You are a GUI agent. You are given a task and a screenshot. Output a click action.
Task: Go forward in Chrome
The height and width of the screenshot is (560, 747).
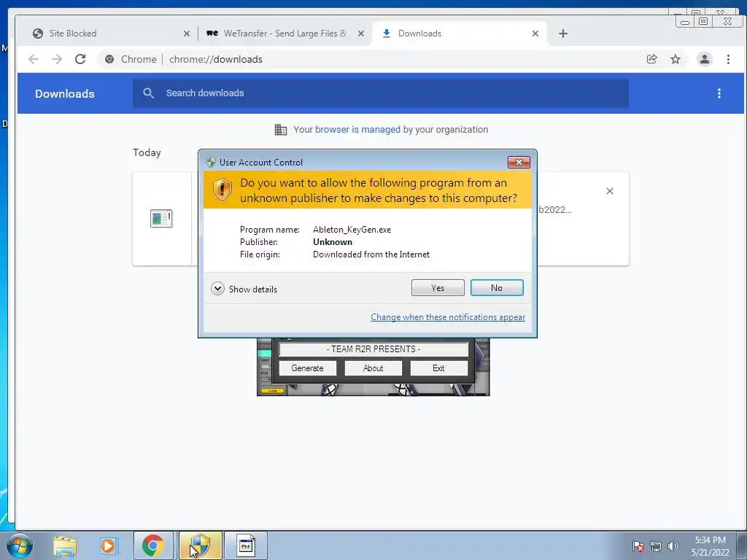[x=57, y=59]
